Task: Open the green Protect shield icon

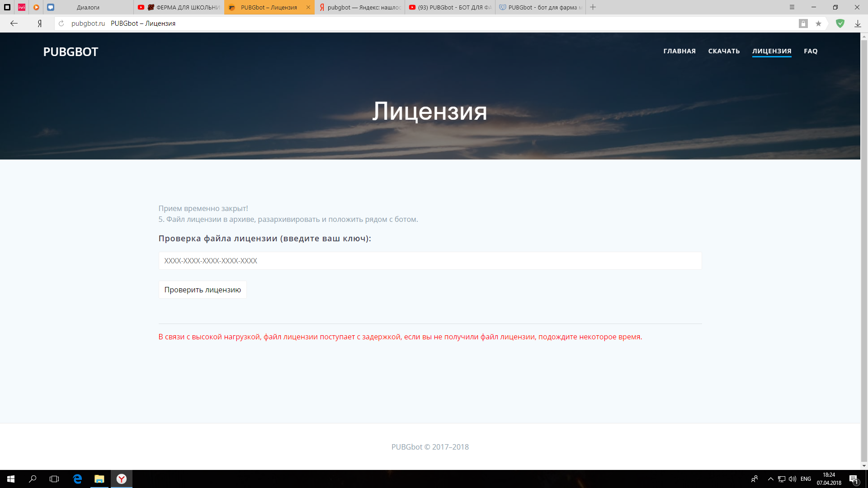Action: pos(840,23)
